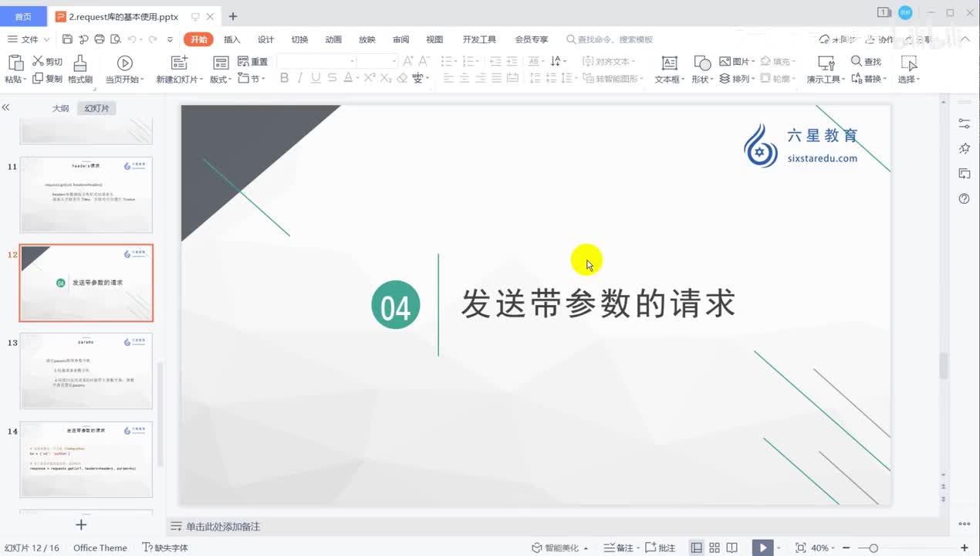Switch to Reading view icon
This screenshot has width=980, height=556.
[732, 548]
